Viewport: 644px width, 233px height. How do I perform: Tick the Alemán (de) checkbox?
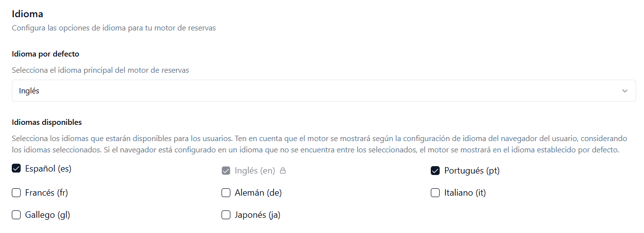click(x=226, y=193)
